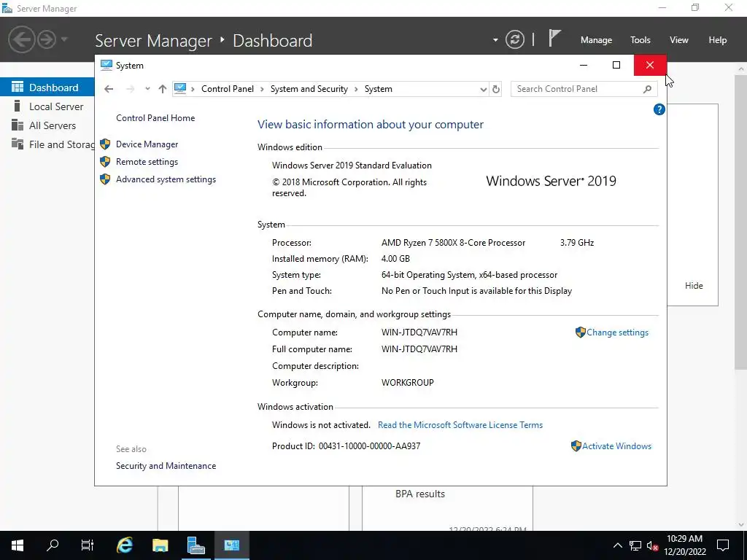Open dropdown arrow beside refresh icon
This screenshot has width=747, height=560.
pos(495,40)
